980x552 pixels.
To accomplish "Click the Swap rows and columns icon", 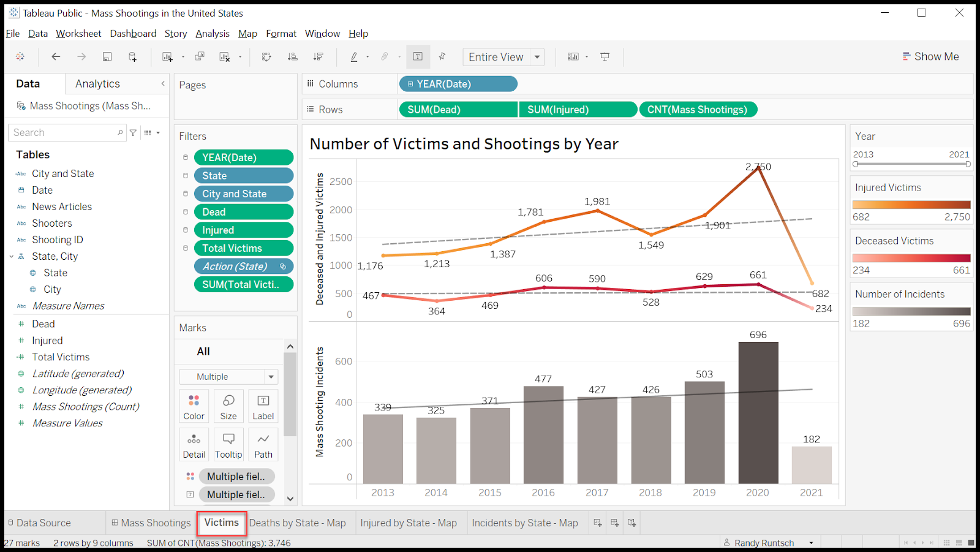I will pyautogui.click(x=266, y=56).
